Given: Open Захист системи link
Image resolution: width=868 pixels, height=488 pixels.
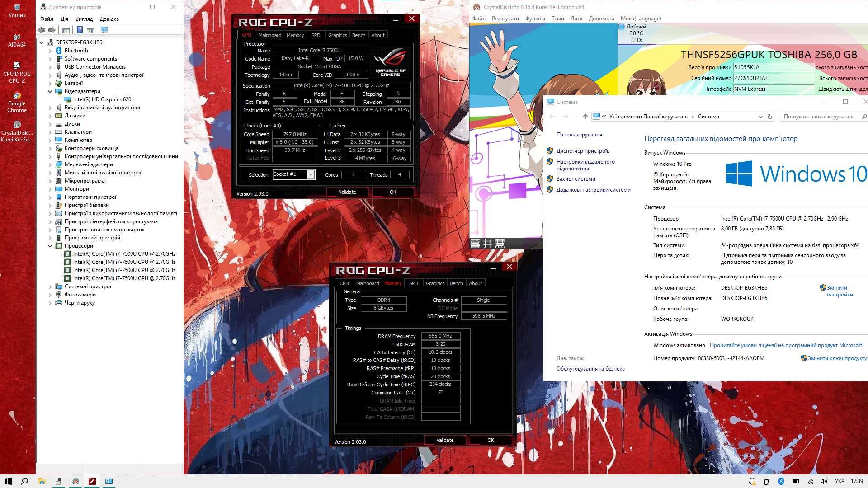Looking at the screenshot, I should [576, 179].
